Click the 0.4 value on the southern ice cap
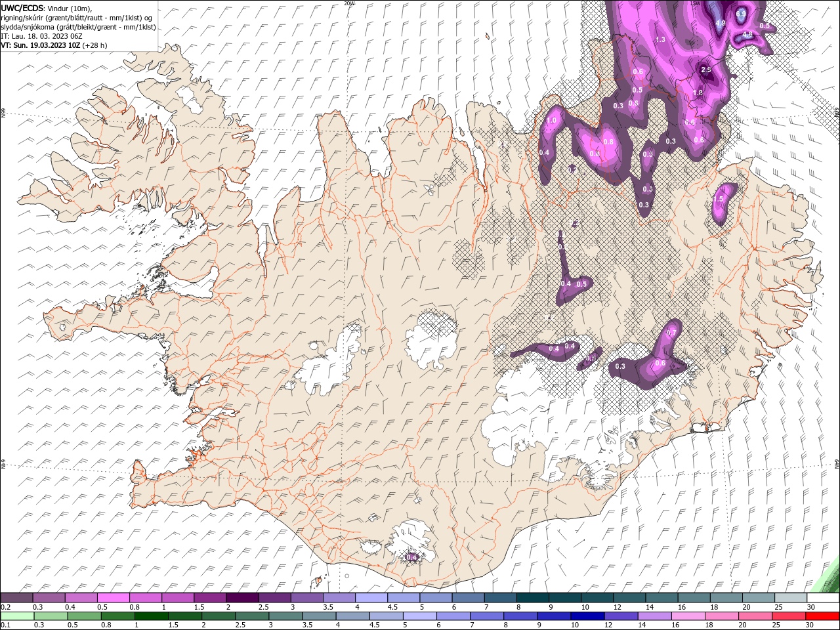The width and height of the screenshot is (840, 630). 411,557
